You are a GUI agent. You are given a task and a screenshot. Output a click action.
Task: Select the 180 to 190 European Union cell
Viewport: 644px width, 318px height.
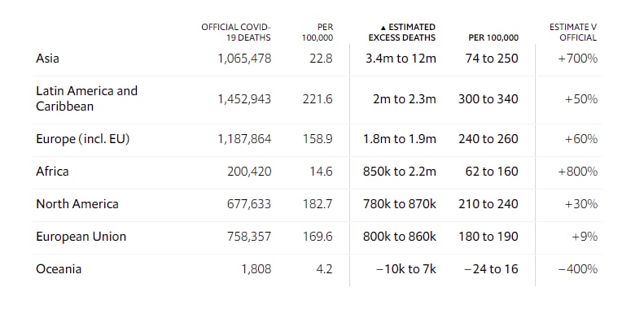(x=488, y=237)
